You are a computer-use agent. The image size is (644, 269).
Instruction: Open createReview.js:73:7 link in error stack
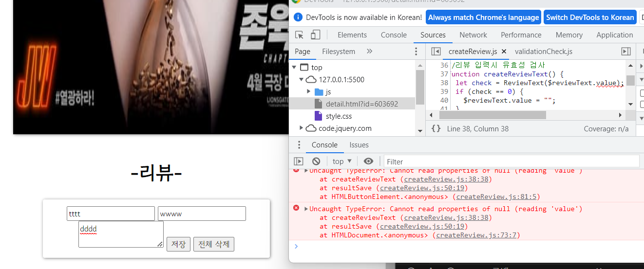click(x=476, y=235)
